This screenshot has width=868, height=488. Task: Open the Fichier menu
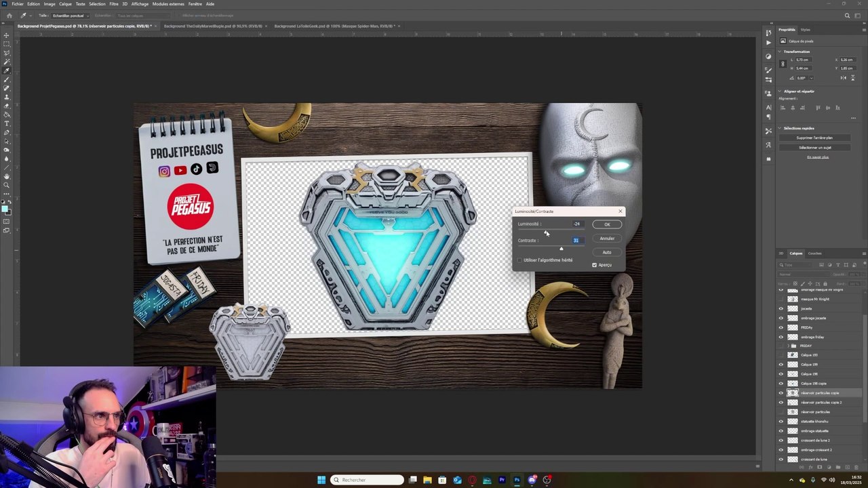click(x=18, y=4)
